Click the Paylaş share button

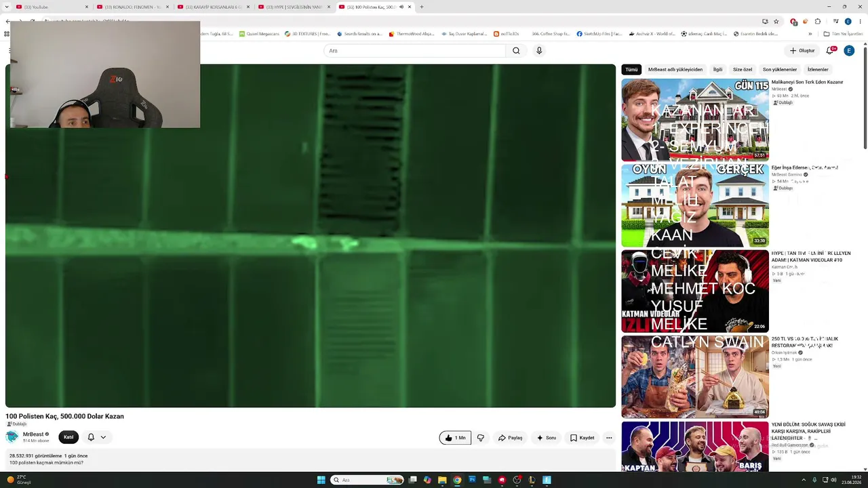click(x=510, y=438)
